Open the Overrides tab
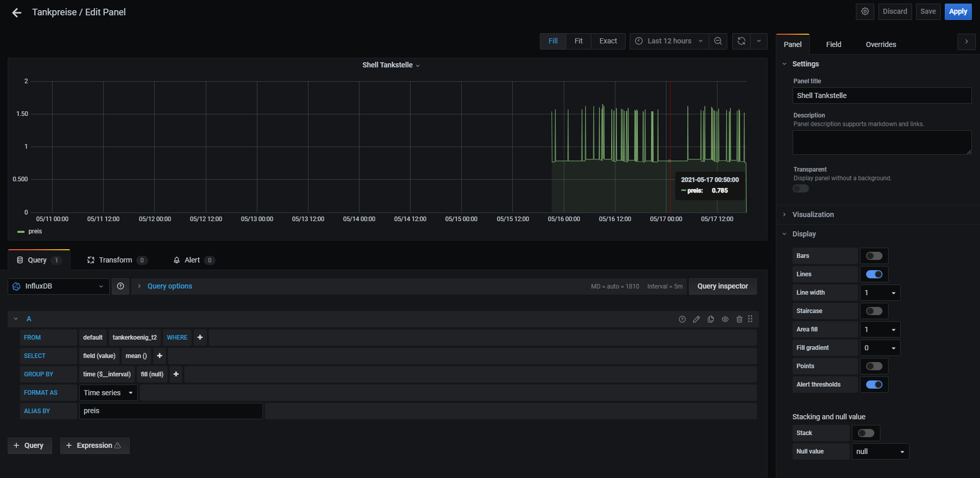Screen dimensions: 980x478 tap(880, 44)
